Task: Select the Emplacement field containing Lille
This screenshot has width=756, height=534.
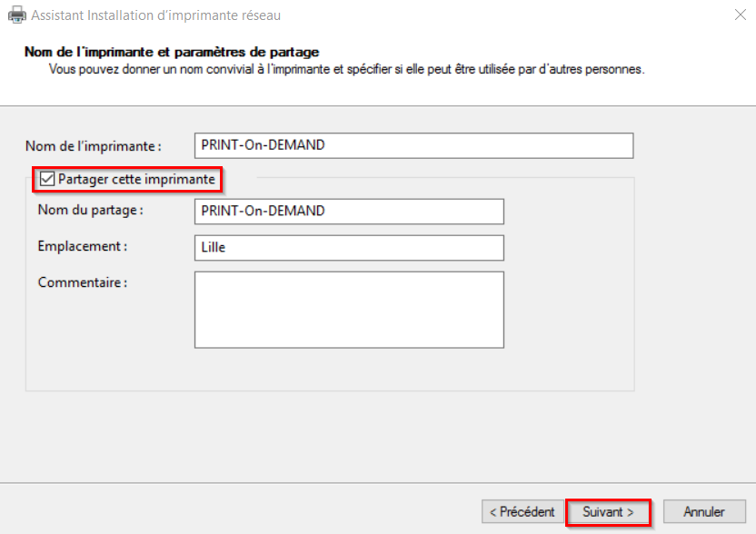Action: [349, 248]
